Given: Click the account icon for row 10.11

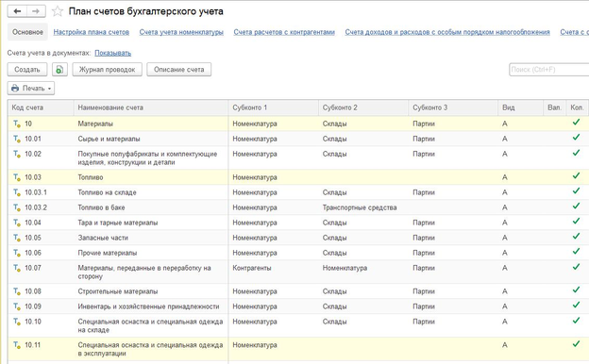Looking at the screenshot, I should [x=17, y=345].
